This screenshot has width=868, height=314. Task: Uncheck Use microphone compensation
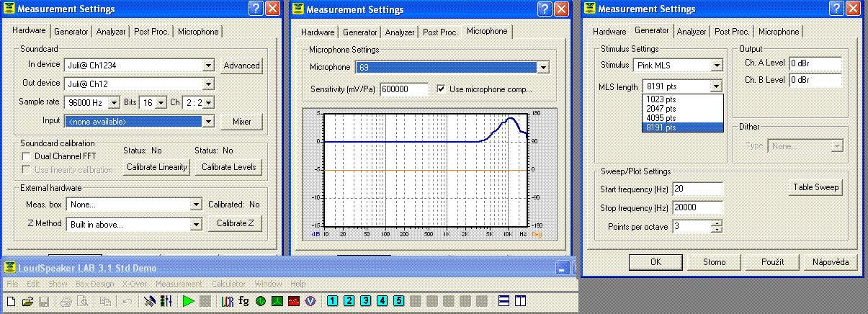pyautogui.click(x=441, y=89)
